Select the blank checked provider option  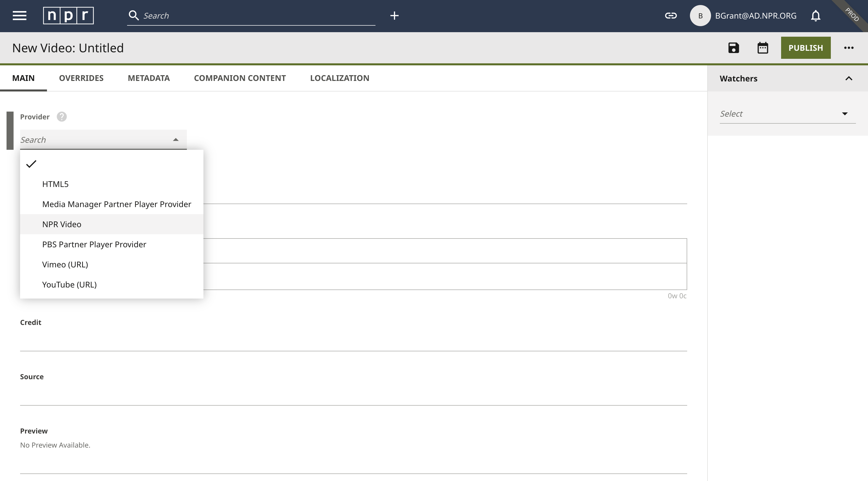click(112, 164)
